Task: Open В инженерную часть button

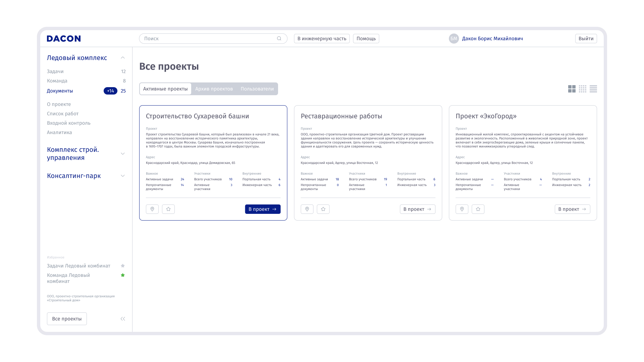Action: click(x=322, y=39)
